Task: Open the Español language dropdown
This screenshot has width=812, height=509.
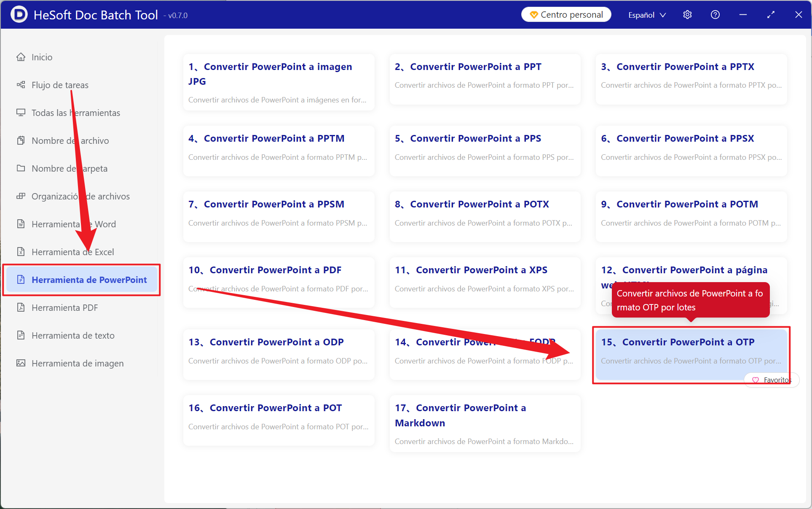Action: [647, 15]
